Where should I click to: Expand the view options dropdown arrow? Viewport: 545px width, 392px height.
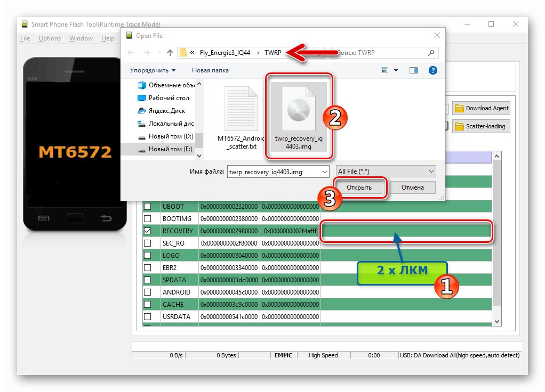click(x=396, y=70)
